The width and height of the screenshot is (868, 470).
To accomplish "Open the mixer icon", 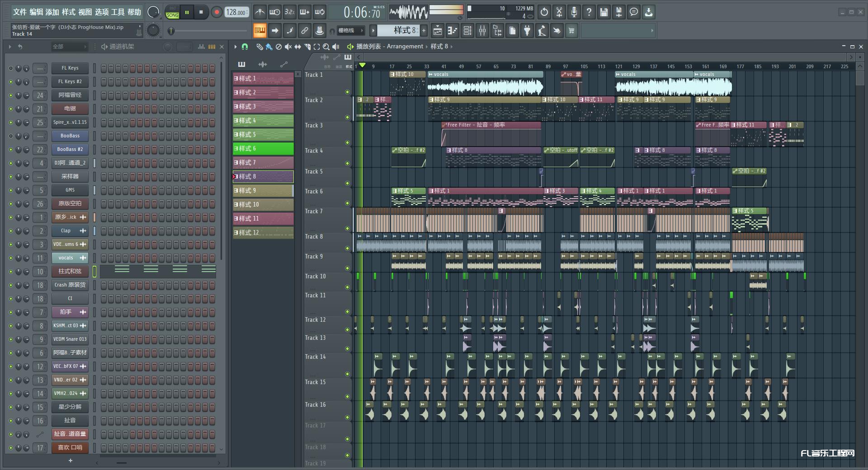I will 482,31.
